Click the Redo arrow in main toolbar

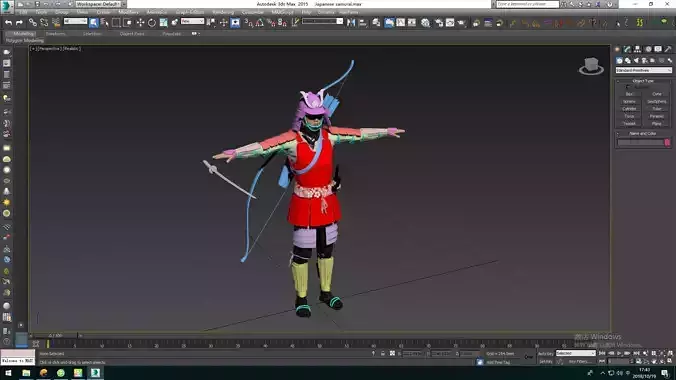pyautogui.click(x=19, y=22)
